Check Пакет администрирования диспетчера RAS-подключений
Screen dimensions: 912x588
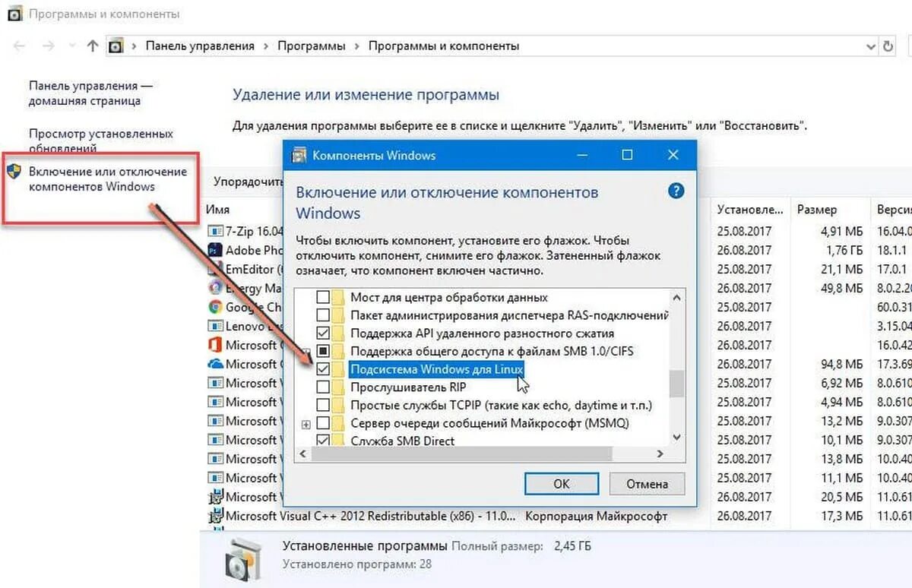[323, 315]
